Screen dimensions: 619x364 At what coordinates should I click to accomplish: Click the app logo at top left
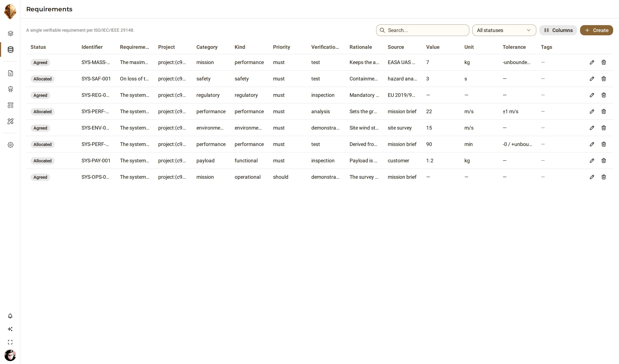10,11
